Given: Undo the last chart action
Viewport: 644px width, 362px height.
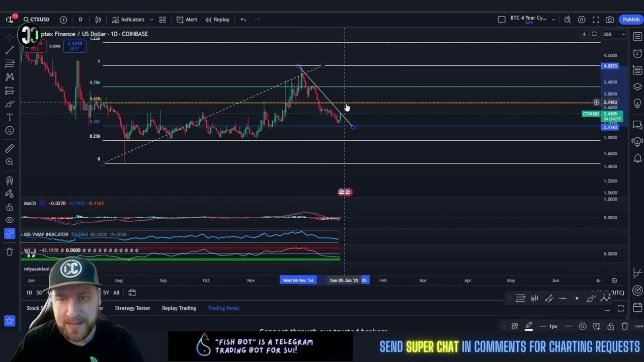Looking at the screenshot, I should [x=243, y=20].
